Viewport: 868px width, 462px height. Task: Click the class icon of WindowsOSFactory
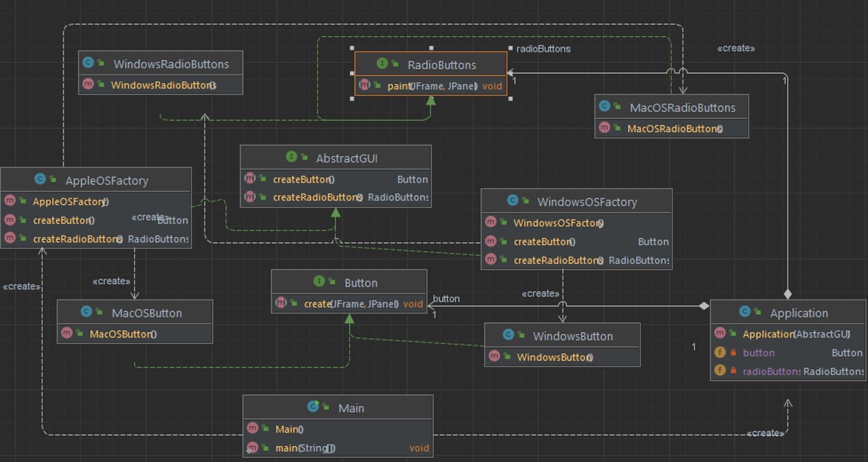click(512, 201)
